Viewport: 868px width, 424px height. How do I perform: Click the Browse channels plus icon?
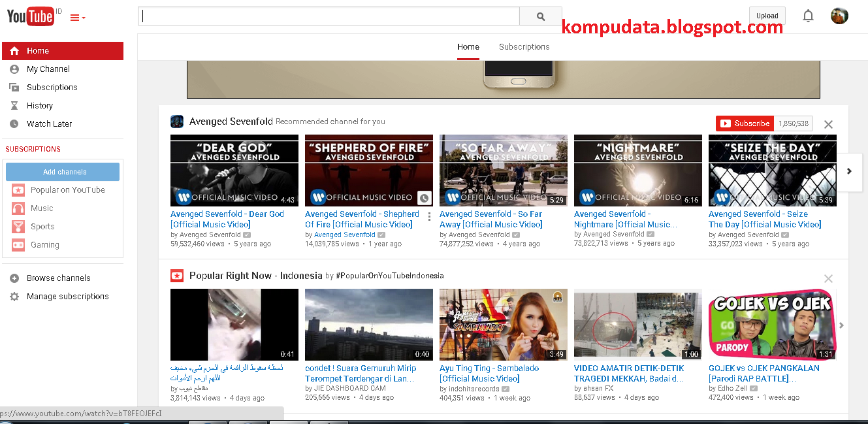tap(14, 278)
